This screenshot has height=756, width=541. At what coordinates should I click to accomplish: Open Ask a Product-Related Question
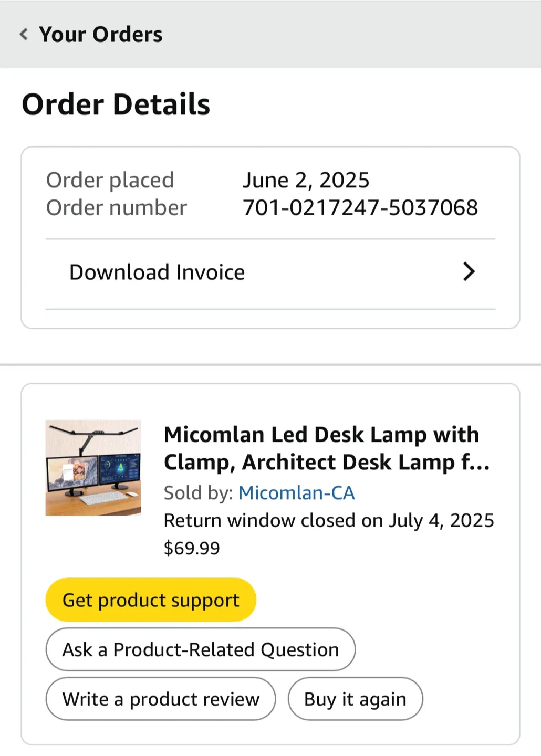coord(200,649)
